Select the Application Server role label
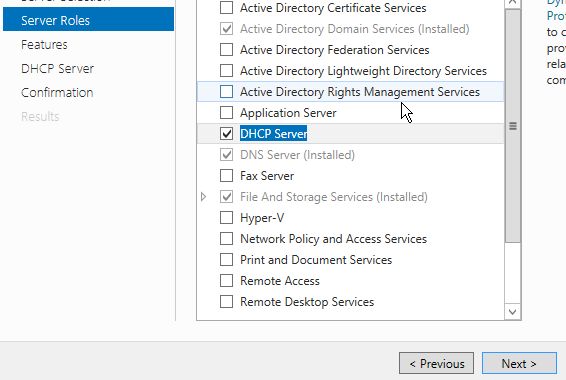 288,113
